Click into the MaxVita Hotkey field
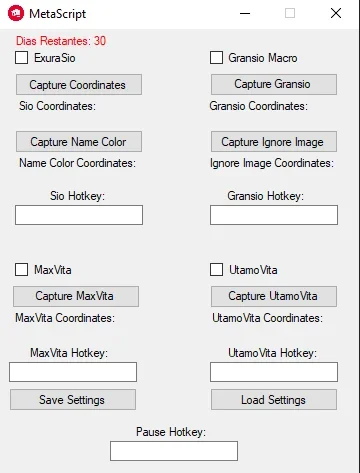Image resolution: width=360 pixels, height=473 pixels. point(73,372)
